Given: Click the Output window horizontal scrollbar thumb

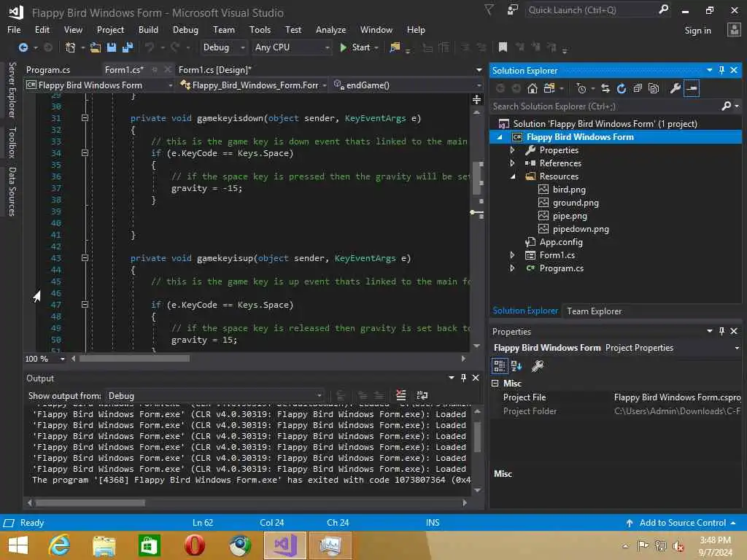Looking at the screenshot, I should click(x=90, y=502).
